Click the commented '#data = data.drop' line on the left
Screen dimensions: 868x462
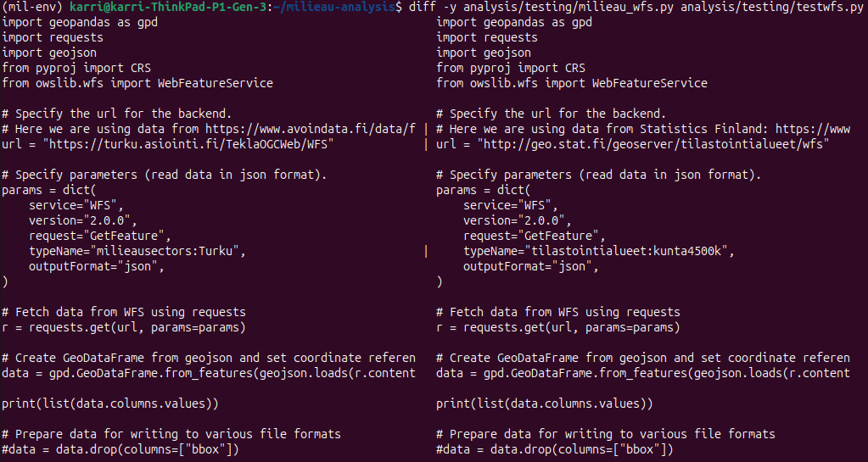click(120, 449)
